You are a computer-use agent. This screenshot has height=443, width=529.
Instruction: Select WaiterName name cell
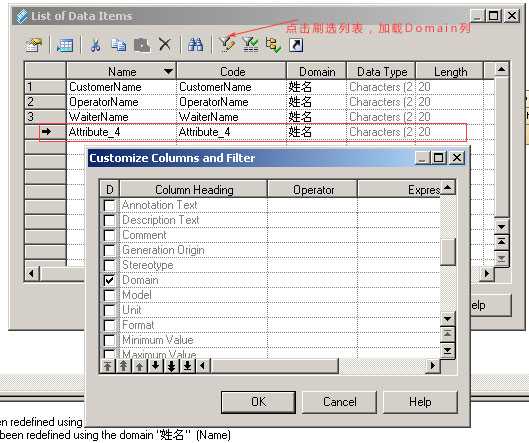pos(121,117)
